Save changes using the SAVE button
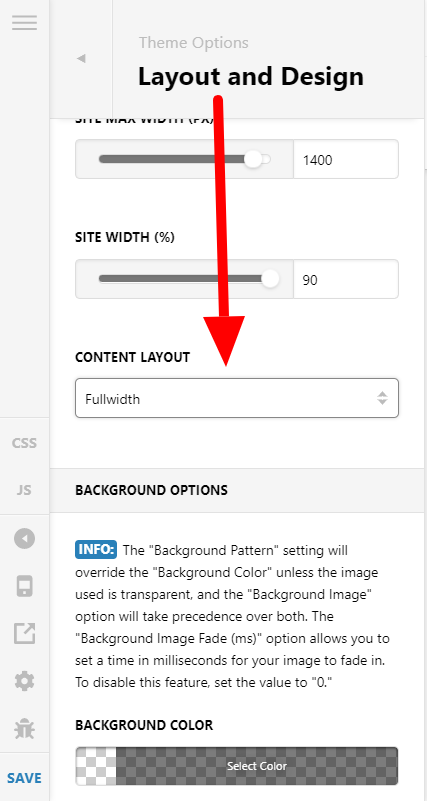This screenshot has width=427, height=801. [x=25, y=778]
